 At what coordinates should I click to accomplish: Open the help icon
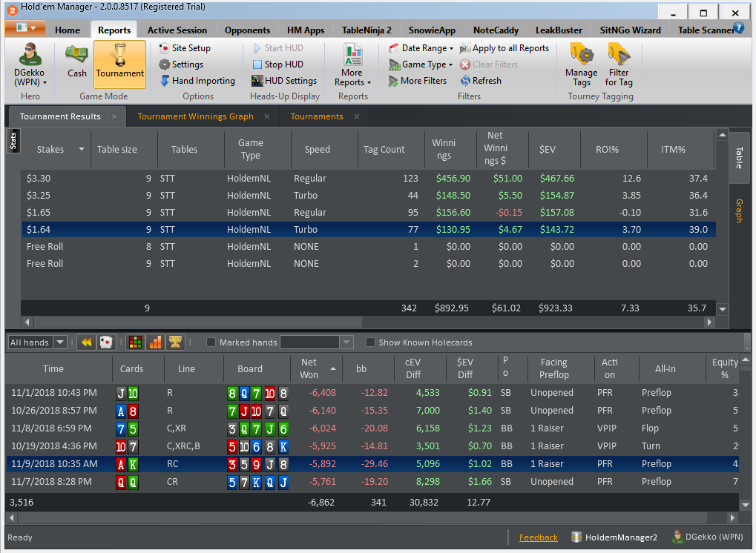(738, 27)
